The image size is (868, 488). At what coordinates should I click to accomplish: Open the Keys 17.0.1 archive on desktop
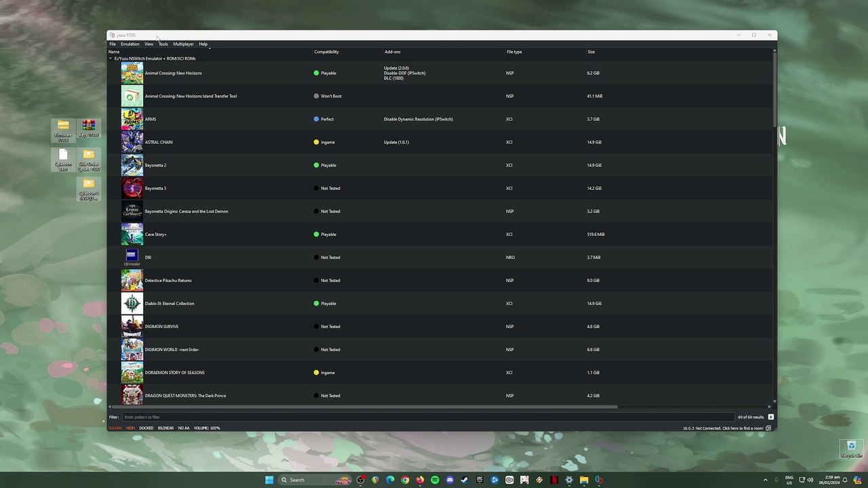pos(88,129)
